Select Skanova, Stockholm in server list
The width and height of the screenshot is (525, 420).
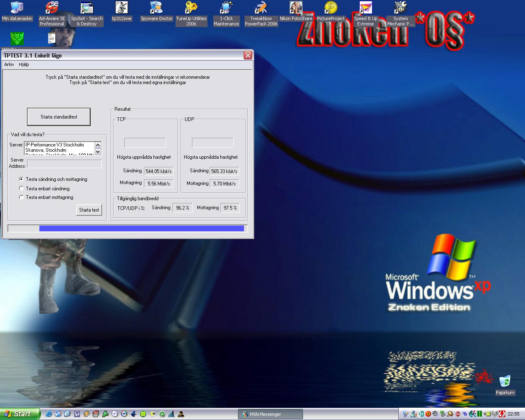point(59,150)
